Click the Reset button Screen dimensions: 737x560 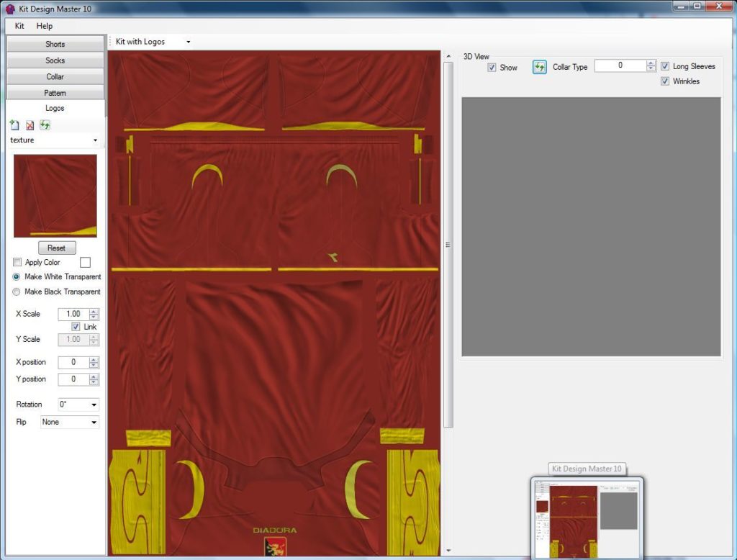[56, 248]
